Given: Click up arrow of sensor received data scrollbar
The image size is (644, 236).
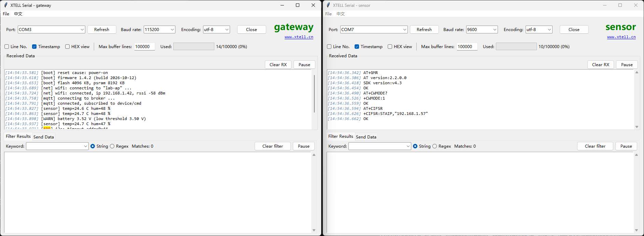Looking at the screenshot, I should pyautogui.click(x=637, y=72).
